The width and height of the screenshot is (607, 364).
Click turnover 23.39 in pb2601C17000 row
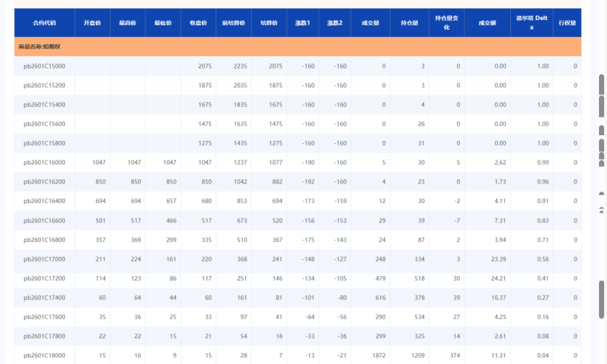498,259
